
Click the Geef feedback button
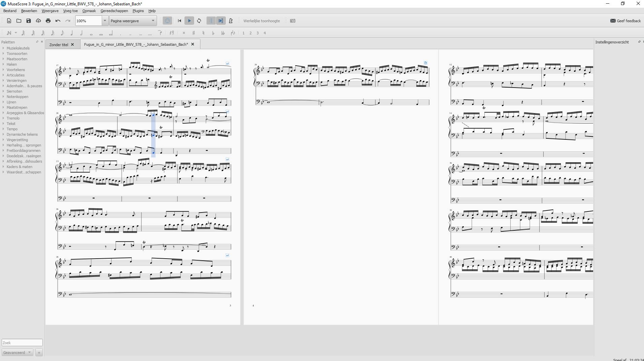(625, 21)
